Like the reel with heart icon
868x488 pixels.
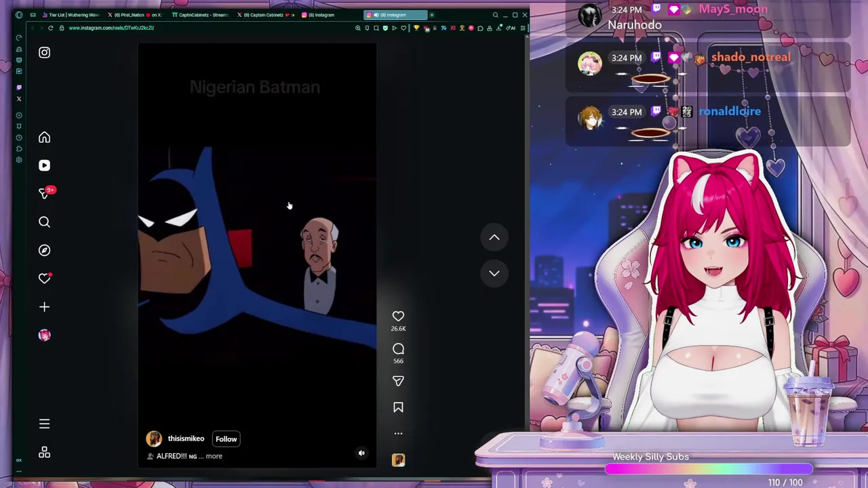(x=398, y=317)
